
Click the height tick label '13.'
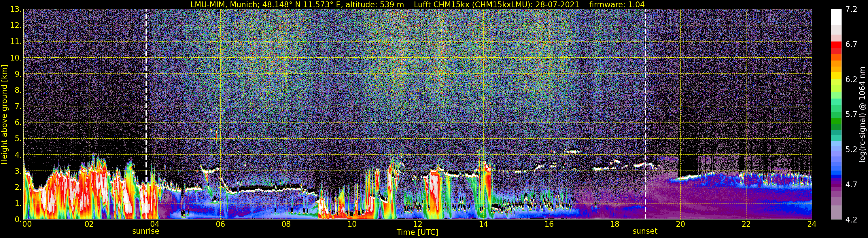[16, 10]
